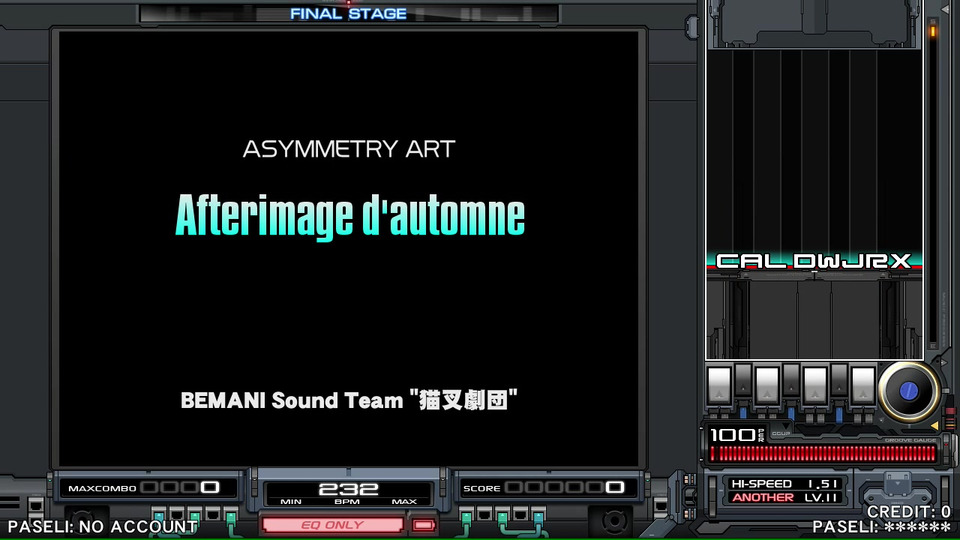
Task: Click the Afterimage d'automne song title
Action: pyautogui.click(x=350, y=216)
